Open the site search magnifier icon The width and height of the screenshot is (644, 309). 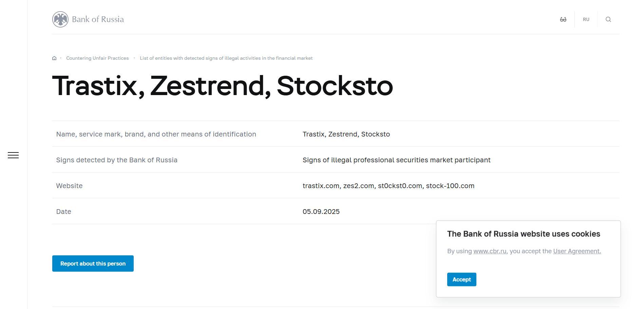(608, 19)
